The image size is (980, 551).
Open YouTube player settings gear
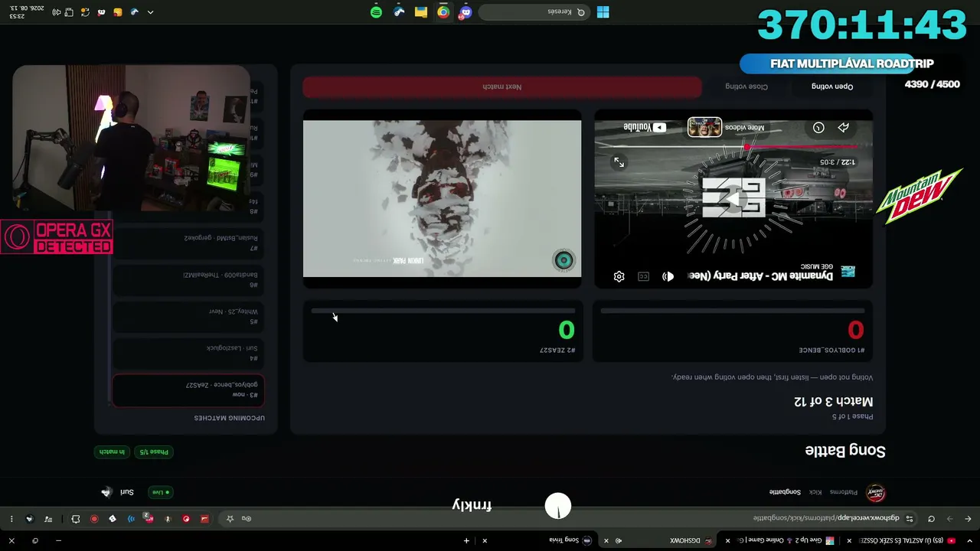tap(619, 276)
